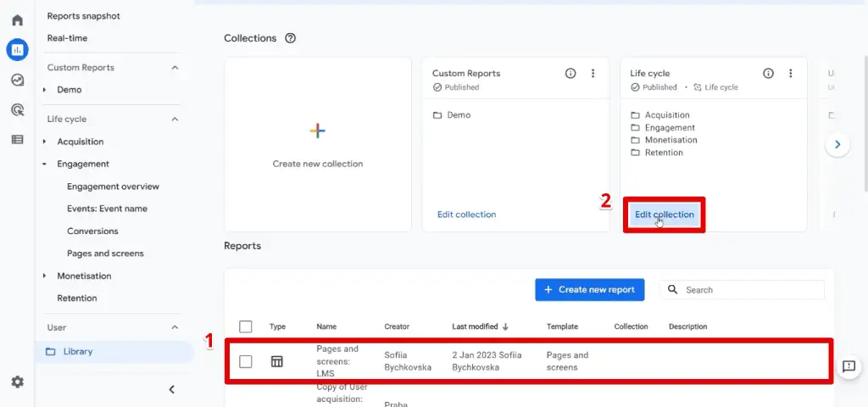The image size is (868, 407).
Task: Open Conversions report in sidebar
Action: [92, 231]
